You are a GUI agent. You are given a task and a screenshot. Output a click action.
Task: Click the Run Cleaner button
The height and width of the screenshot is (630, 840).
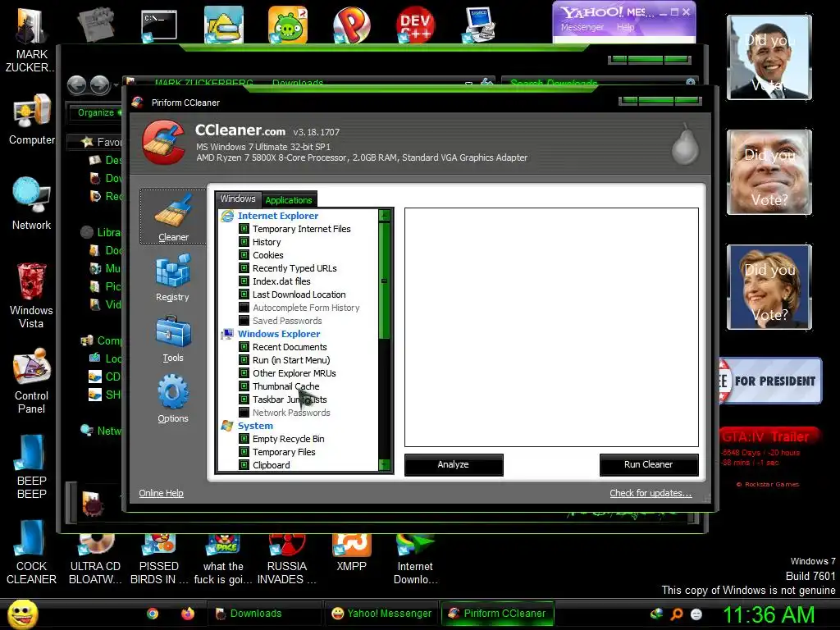pos(648,464)
